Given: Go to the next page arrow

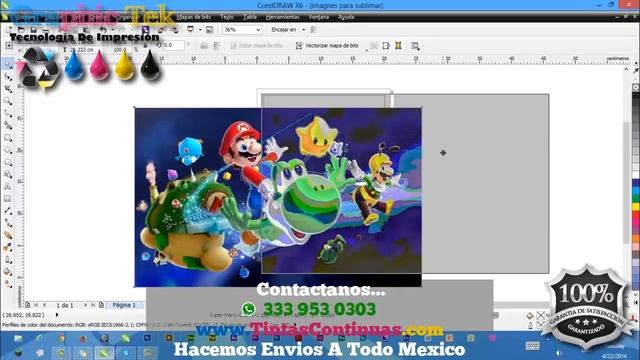Looking at the screenshot, I should coord(85,305).
